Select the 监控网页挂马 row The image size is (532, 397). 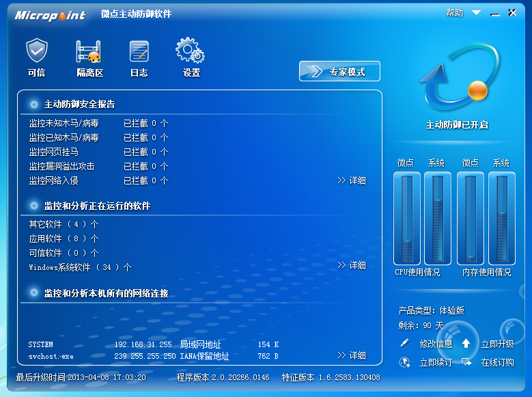coord(98,152)
